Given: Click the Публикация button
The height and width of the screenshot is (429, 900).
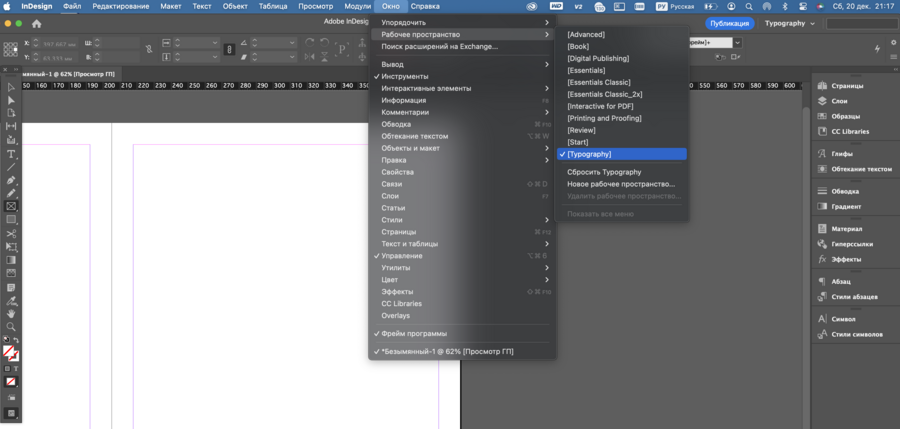Looking at the screenshot, I should [x=729, y=24].
